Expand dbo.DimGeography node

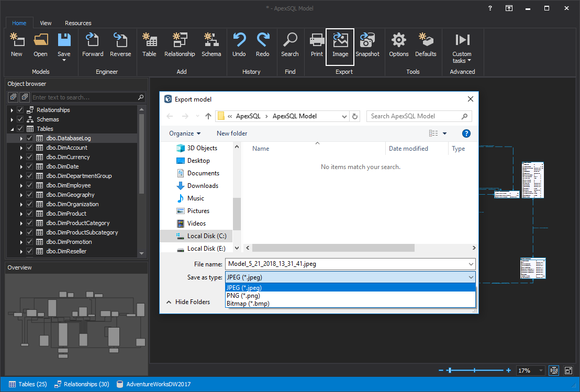coord(21,195)
